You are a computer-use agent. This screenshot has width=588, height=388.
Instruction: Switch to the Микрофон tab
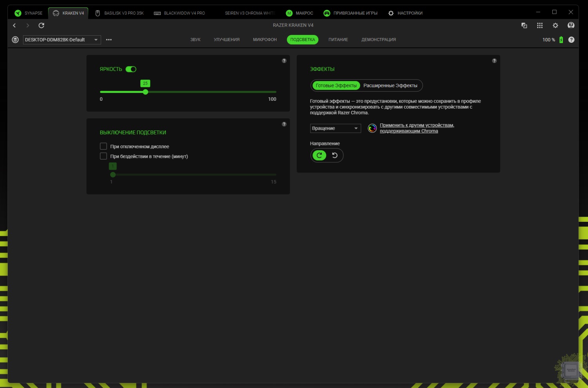265,40
